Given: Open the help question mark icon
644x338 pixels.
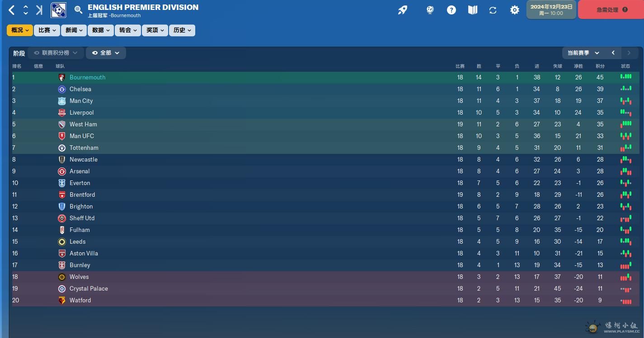Looking at the screenshot, I should [451, 10].
